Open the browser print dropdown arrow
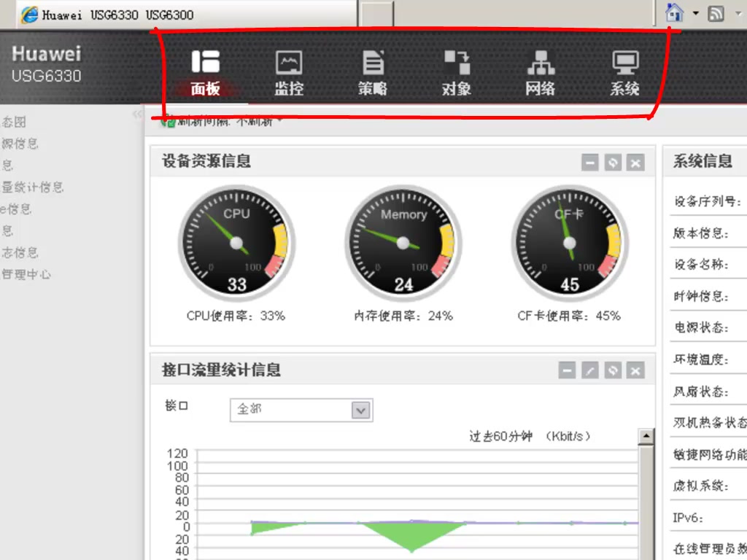Screen dimensions: 747x560 pyautogui.click(x=738, y=12)
